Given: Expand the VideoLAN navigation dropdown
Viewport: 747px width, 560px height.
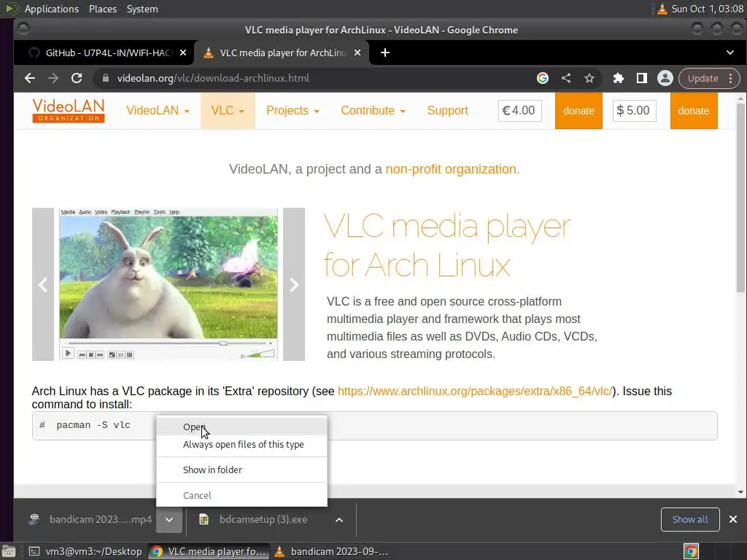Looking at the screenshot, I should [x=158, y=111].
